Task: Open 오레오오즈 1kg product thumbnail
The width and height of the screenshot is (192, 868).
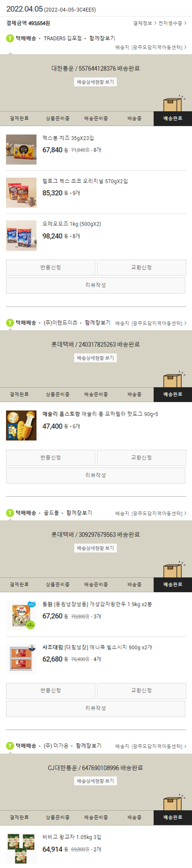Action: pos(21,236)
